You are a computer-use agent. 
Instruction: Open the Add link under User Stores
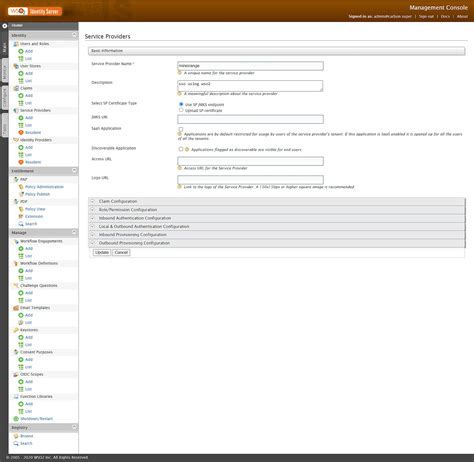[x=29, y=74]
